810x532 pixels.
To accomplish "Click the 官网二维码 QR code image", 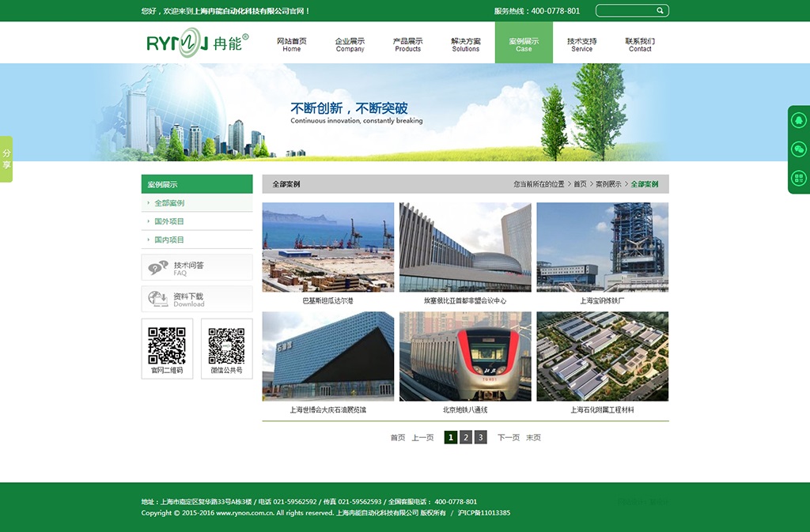I will [x=167, y=345].
